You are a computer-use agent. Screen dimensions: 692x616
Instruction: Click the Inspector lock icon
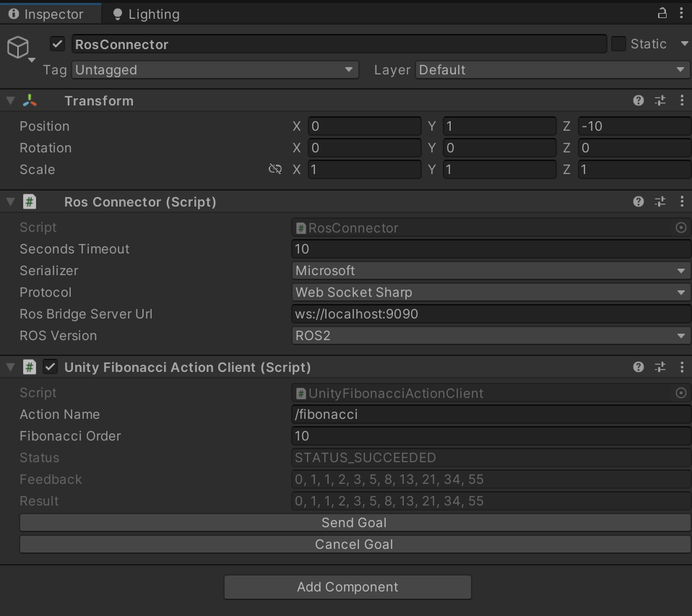click(662, 13)
